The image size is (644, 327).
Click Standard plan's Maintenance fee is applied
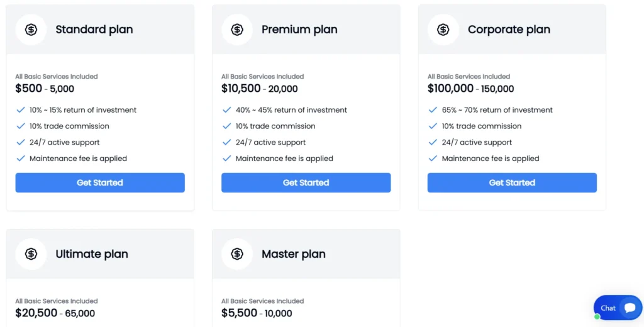(x=78, y=158)
